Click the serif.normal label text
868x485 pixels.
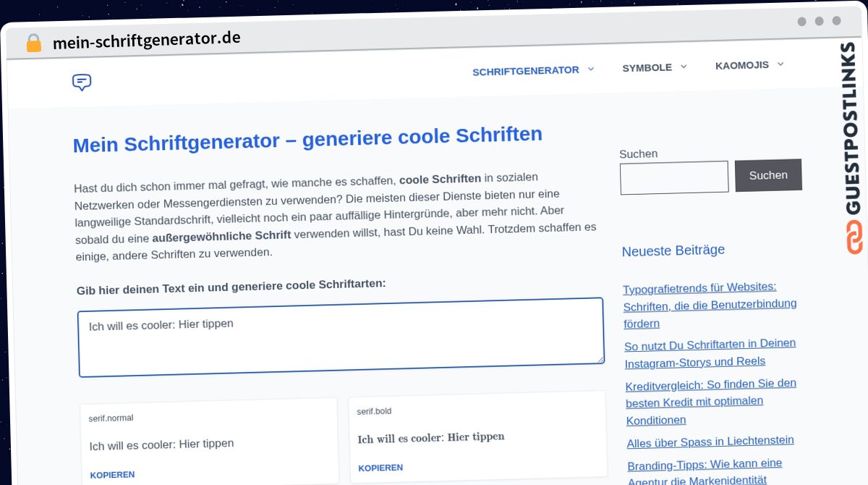(x=111, y=418)
